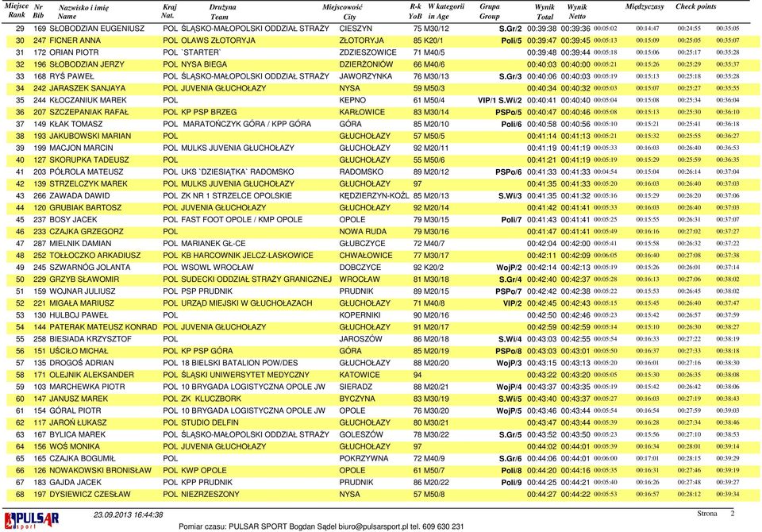This screenshot has width=762, height=532.
Task: Click the Nazwisko i imię column header
Action: (x=83, y=12)
